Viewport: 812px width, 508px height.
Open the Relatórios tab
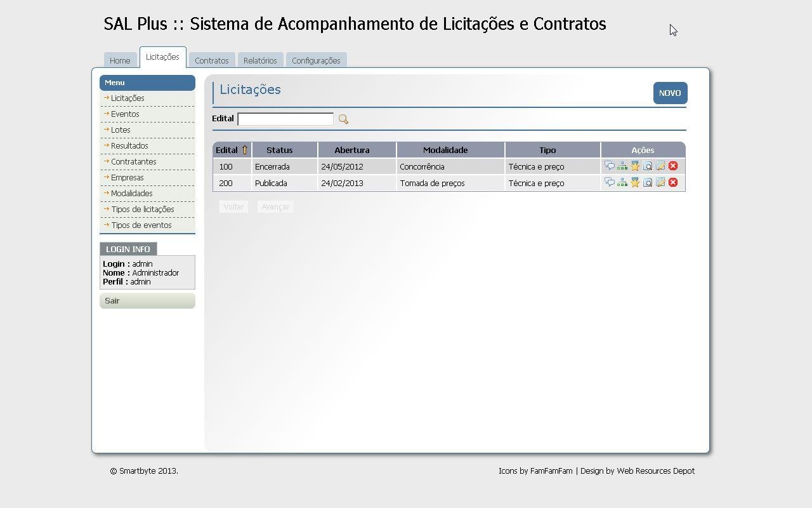coord(260,60)
